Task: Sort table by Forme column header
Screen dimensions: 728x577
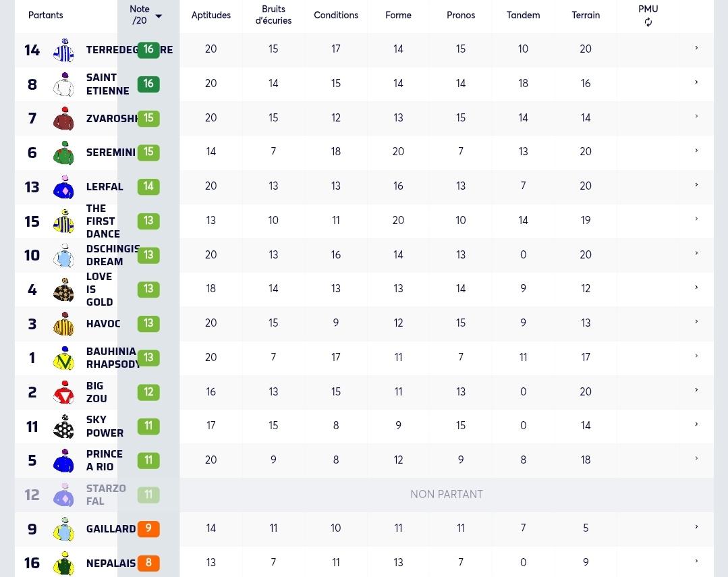Action: [398, 15]
